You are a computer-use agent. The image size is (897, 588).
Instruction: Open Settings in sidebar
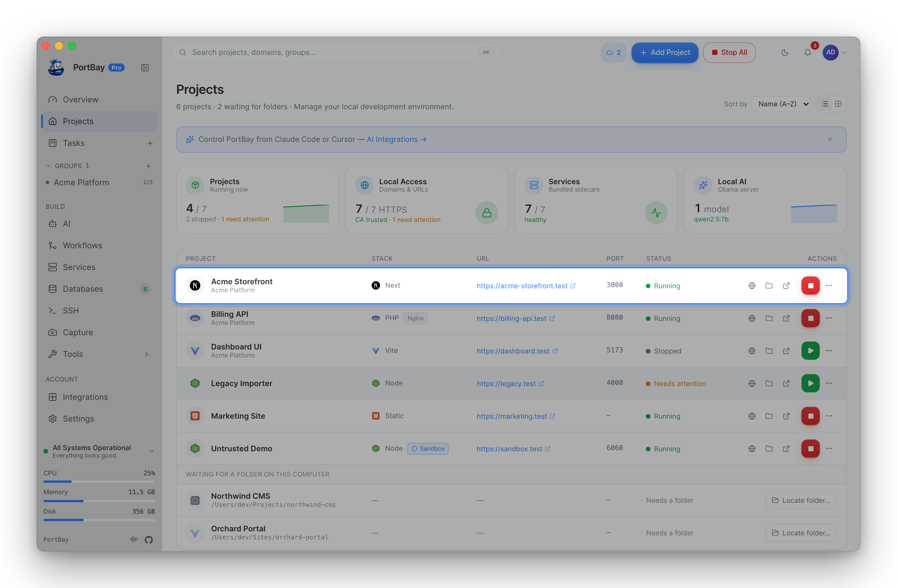pyautogui.click(x=99, y=419)
